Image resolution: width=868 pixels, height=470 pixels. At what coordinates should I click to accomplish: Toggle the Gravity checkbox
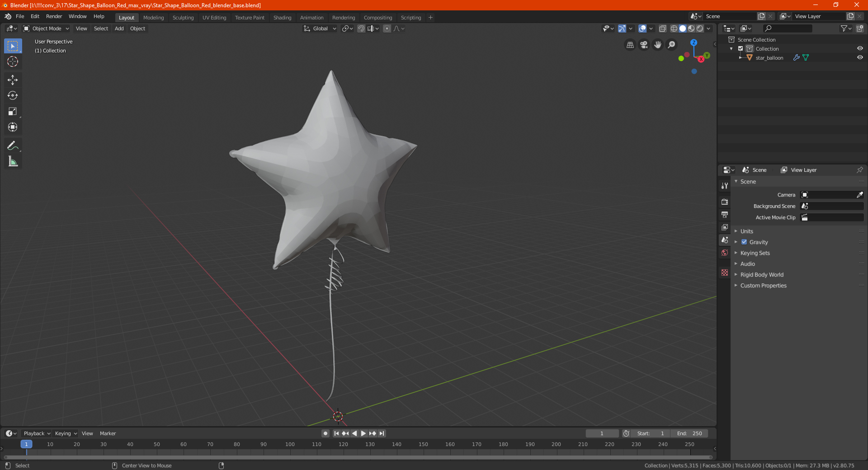(744, 242)
